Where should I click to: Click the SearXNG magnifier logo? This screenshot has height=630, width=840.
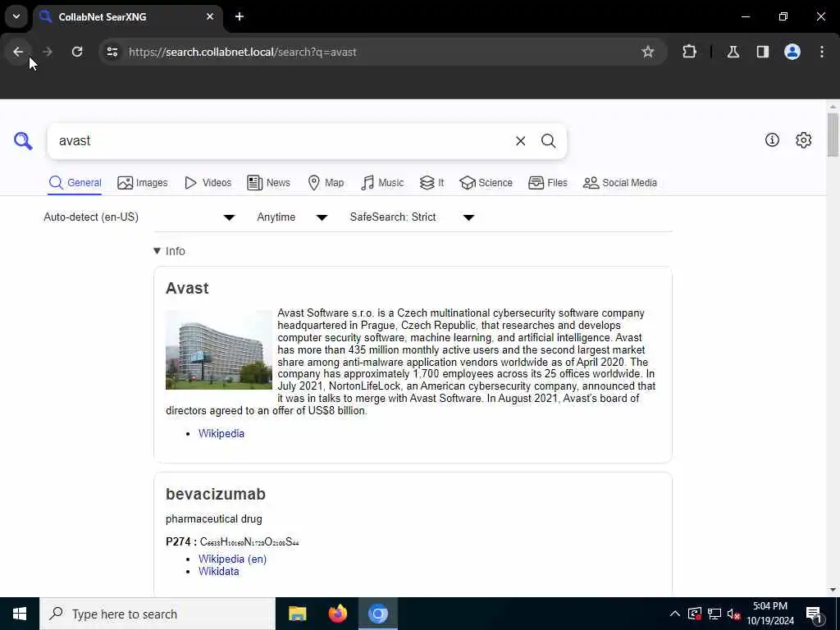[23, 141]
